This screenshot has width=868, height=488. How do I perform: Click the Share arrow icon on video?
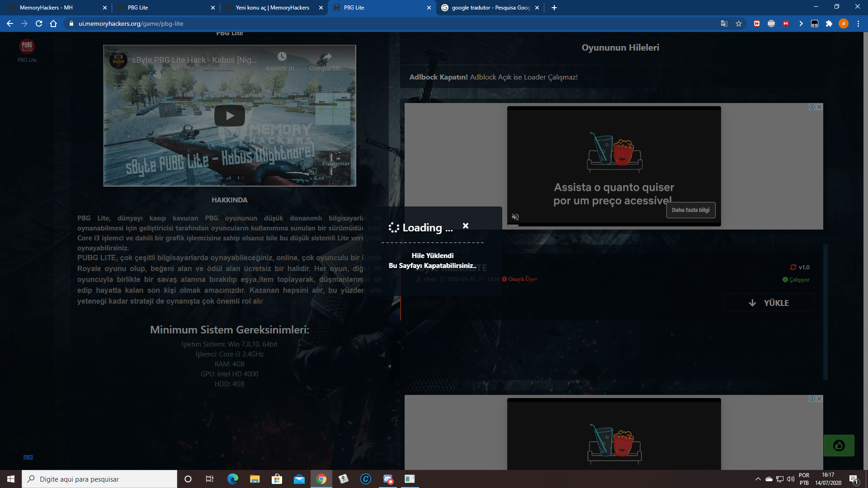pyautogui.click(x=327, y=56)
